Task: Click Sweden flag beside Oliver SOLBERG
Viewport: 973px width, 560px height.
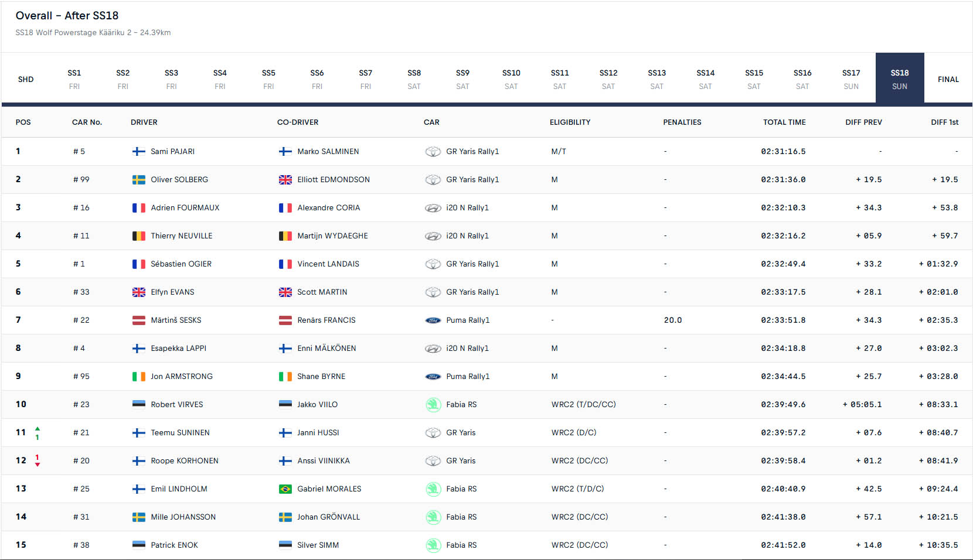Action: [x=138, y=180]
